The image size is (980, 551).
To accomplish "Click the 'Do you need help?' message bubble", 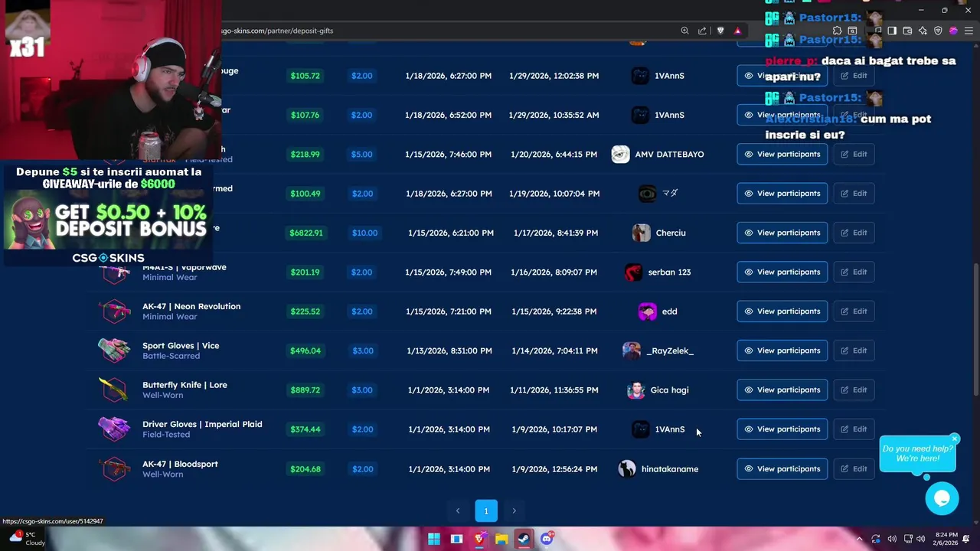I will tap(917, 454).
